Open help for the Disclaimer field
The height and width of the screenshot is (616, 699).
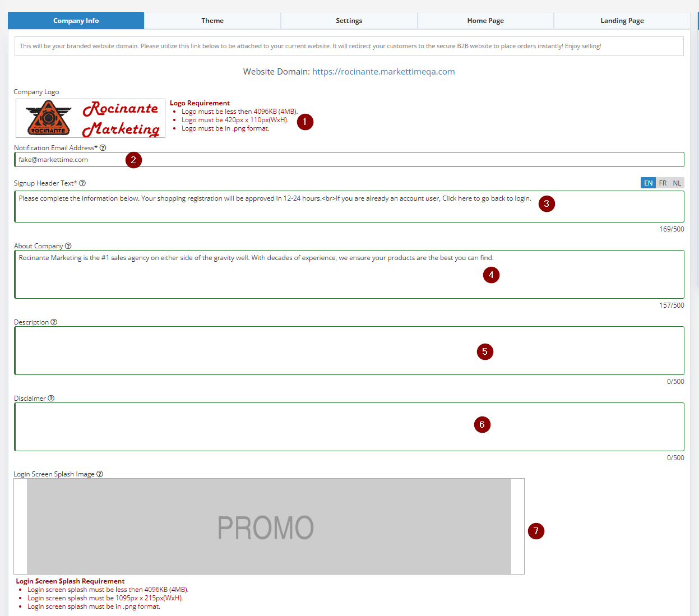coord(51,398)
